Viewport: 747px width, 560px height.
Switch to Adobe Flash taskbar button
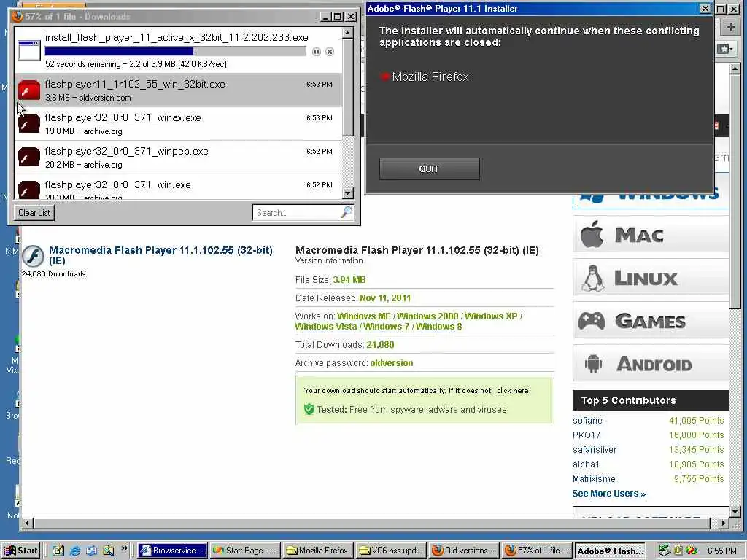tap(611, 551)
